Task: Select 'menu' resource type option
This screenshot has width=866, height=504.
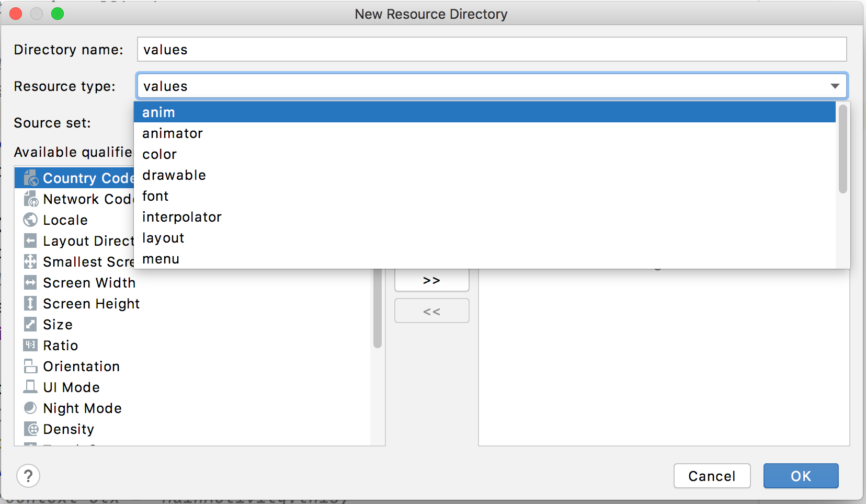Action: pos(161,259)
